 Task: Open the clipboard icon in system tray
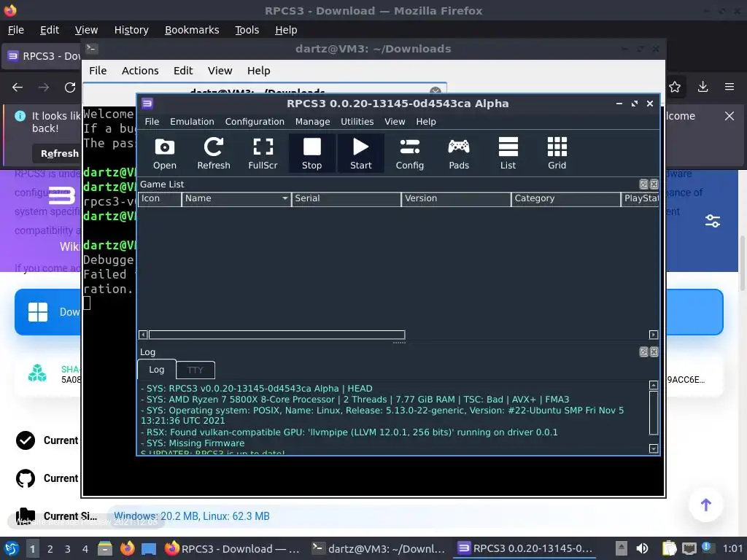[x=670, y=548]
